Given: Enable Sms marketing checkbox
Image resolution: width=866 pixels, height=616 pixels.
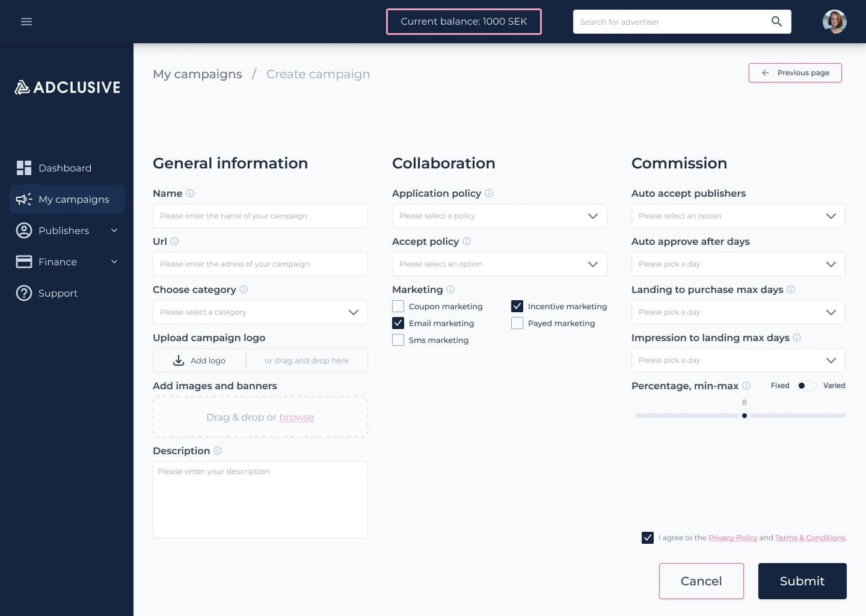Looking at the screenshot, I should coord(398,340).
